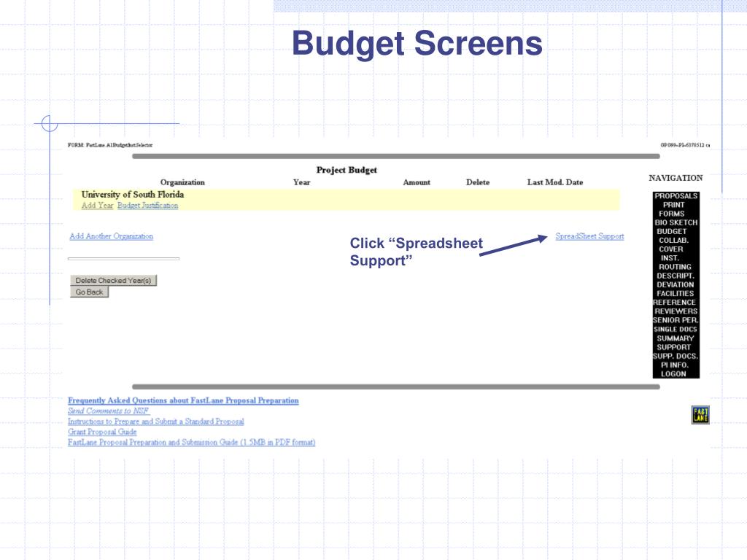Viewport: 747px width, 560px height.
Task: Open COVER in the navigation menu
Action: [x=671, y=249]
